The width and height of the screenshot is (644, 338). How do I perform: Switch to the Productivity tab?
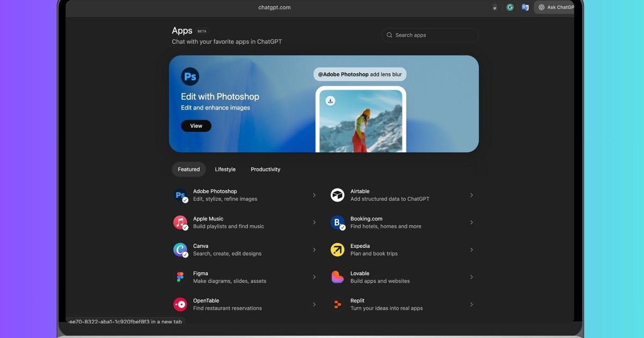click(265, 170)
